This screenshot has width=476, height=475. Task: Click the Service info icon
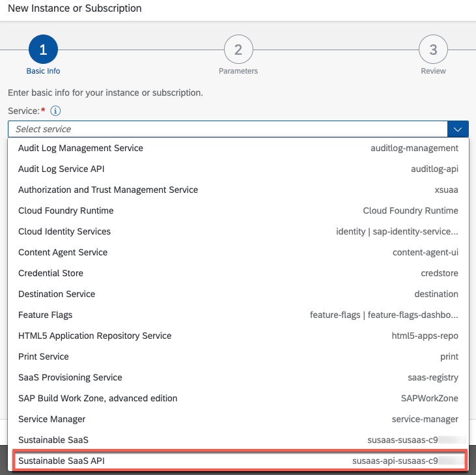click(x=55, y=111)
